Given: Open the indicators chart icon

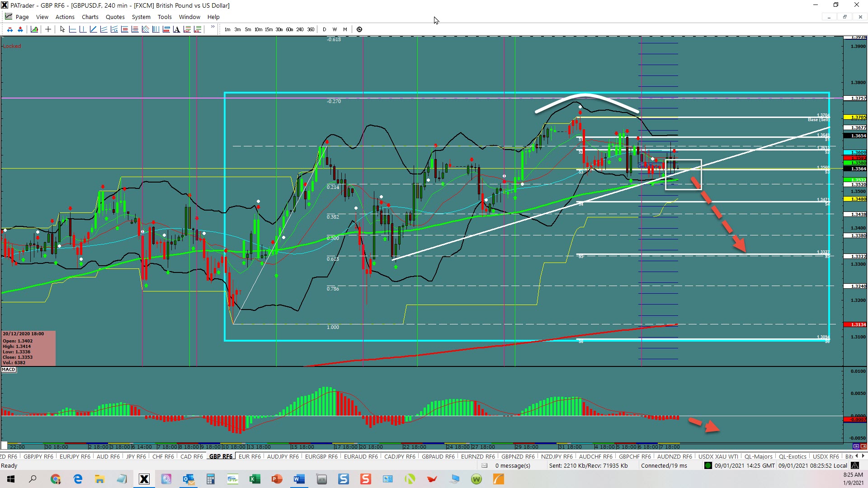Looking at the screenshot, I should tap(34, 29).
